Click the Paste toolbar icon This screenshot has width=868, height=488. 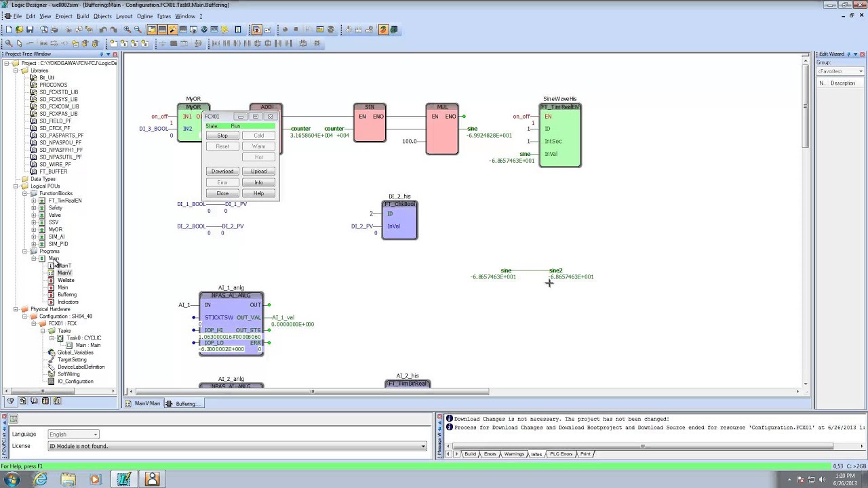pyautogui.click(x=89, y=29)
